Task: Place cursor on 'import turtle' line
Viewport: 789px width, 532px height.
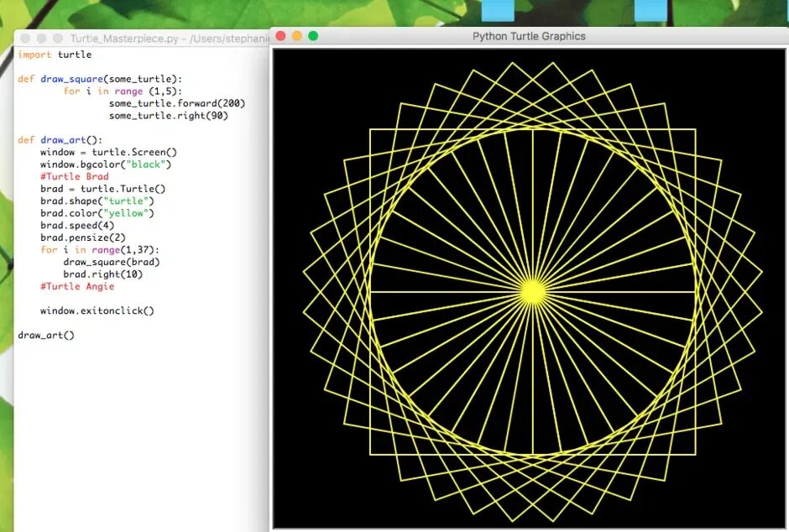Action: [x=55, y=55]
